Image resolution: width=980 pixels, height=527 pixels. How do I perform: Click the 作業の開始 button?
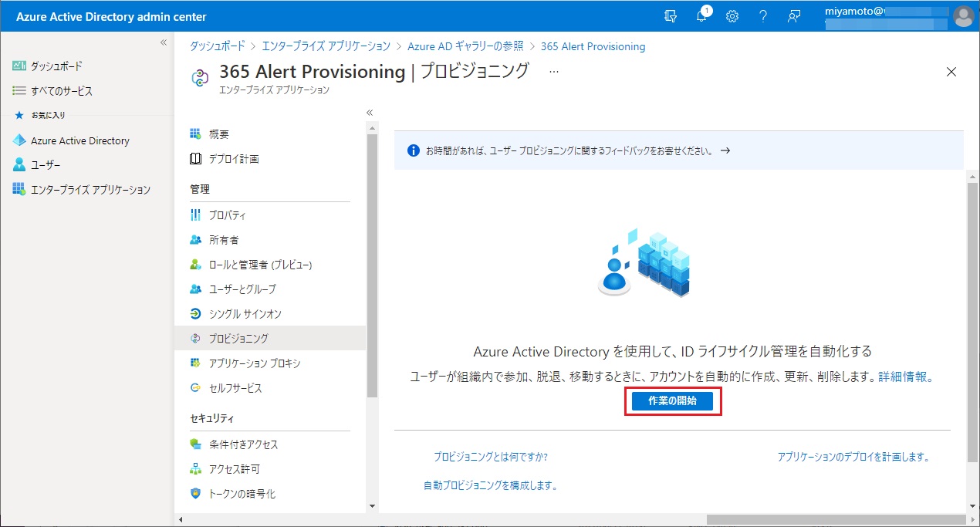pos(672,401)
